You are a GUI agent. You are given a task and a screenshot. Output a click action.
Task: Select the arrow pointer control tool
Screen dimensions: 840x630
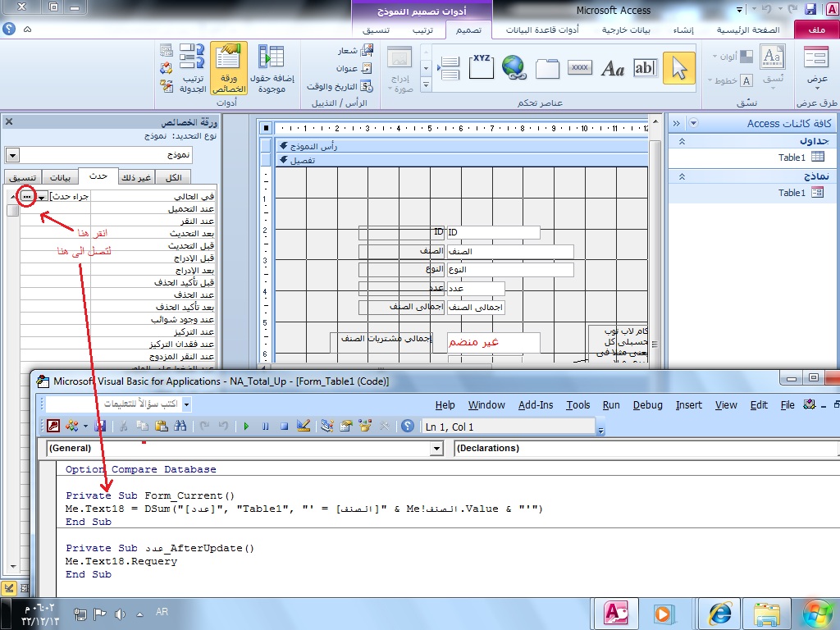pos(678,68)
